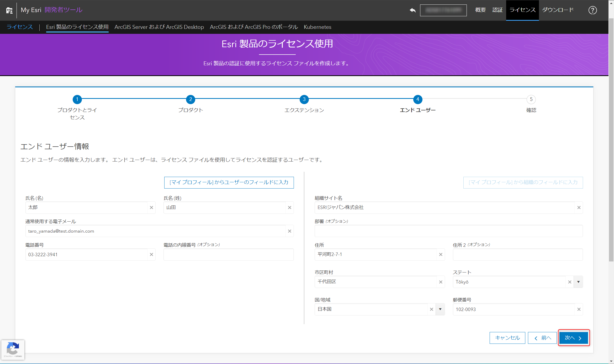614x364 pixels.
Task: Clear the country selection 日本国
Action: point(431,309)
